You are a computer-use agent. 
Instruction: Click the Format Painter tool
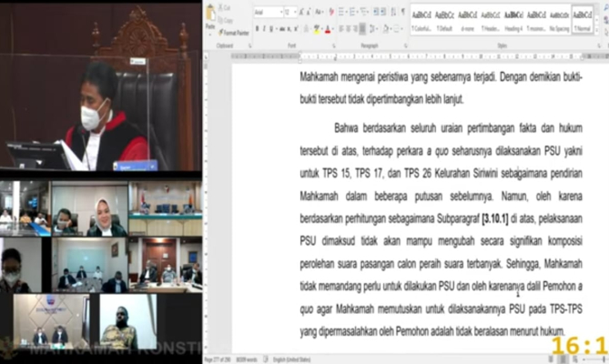point(234,32)
